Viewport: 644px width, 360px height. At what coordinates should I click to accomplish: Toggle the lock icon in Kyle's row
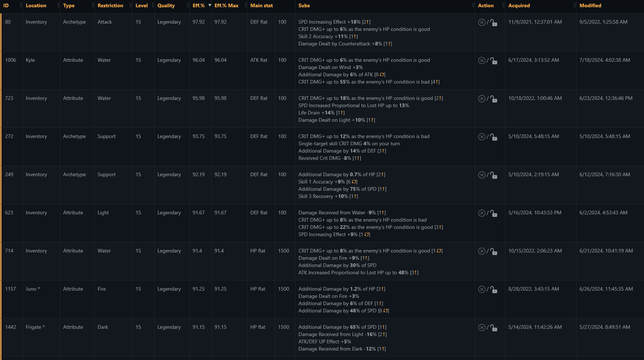(494, 61)
